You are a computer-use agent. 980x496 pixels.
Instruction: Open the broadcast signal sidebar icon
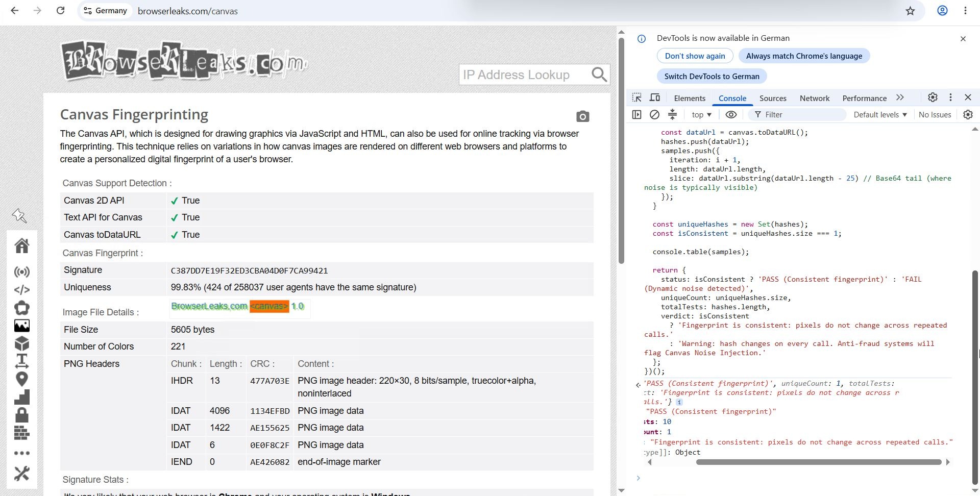click(x=22, y=271)
